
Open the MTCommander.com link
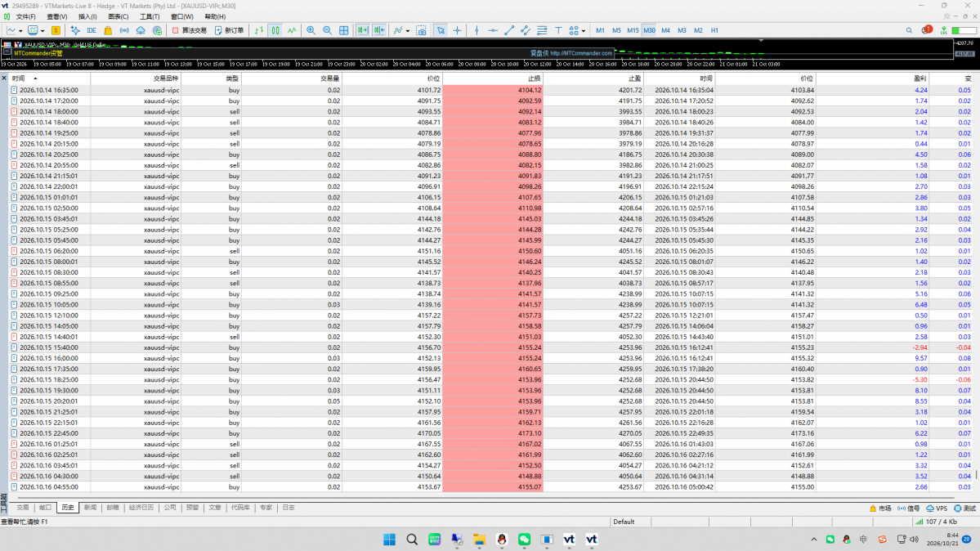pyautogui.click(x=581, y=53)
